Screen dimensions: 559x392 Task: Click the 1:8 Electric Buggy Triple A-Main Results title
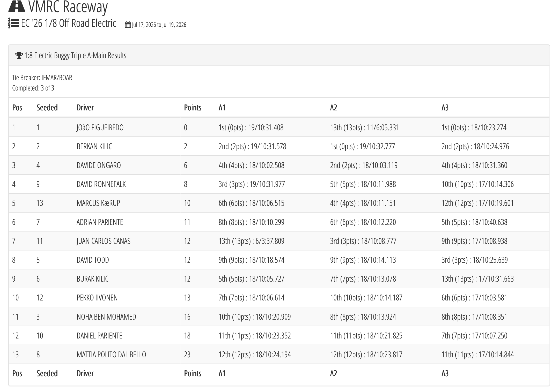click(75, 55)
